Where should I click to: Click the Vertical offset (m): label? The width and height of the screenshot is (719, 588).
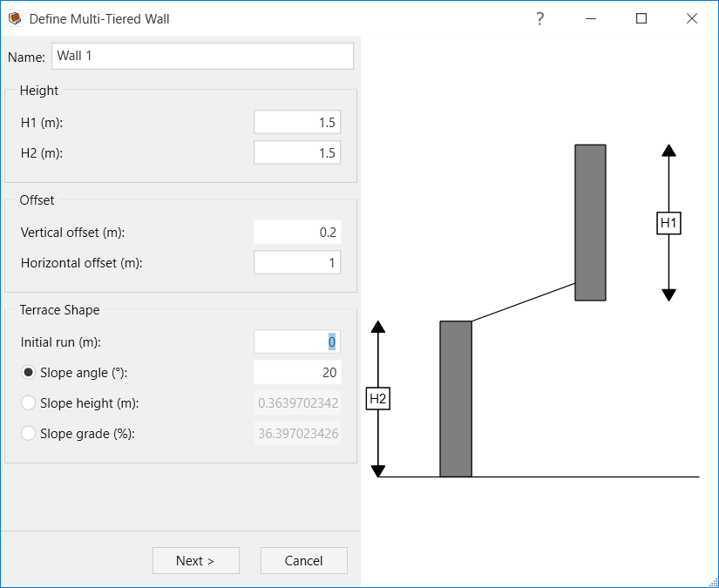point(72,233)
